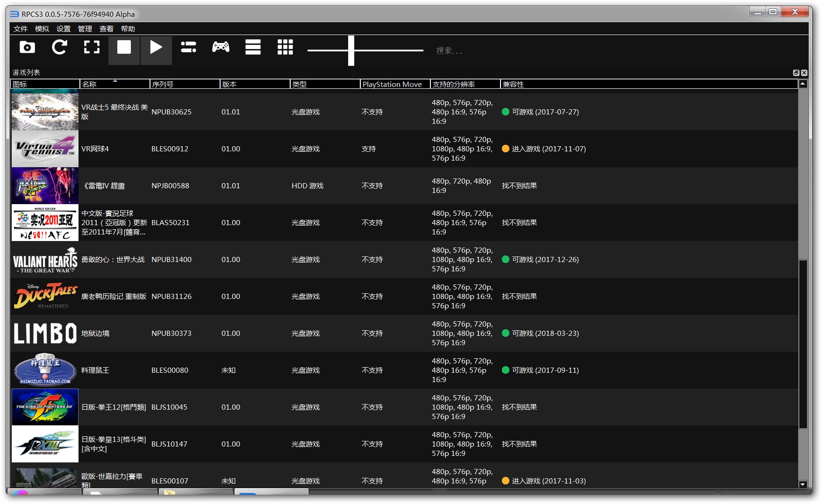
Task: Select the LIMBO game thumbnail
Action: [45, 333]
